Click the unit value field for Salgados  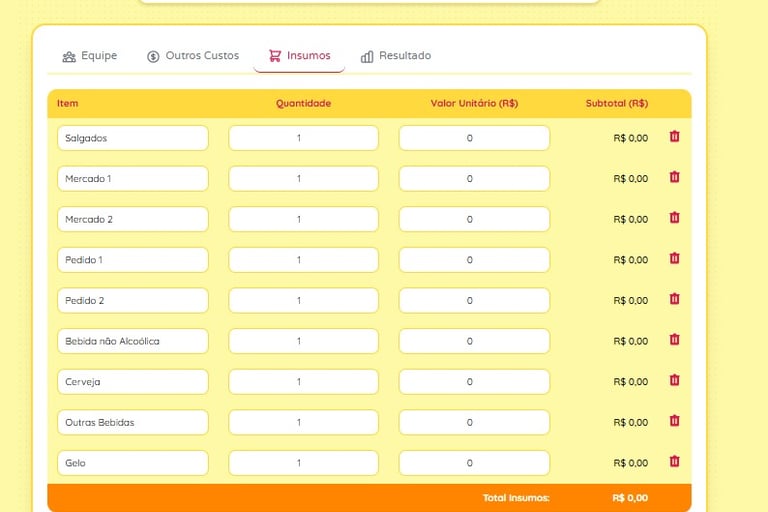pyautogui.click(x=474, y=138)
